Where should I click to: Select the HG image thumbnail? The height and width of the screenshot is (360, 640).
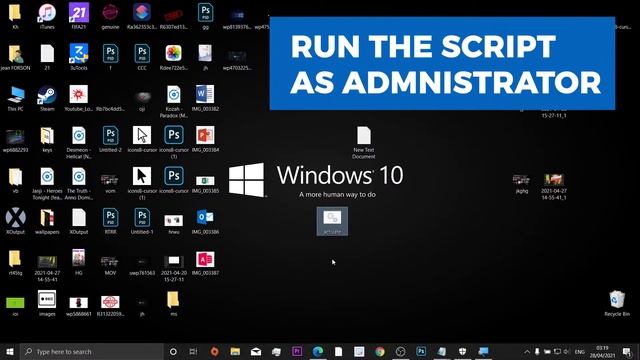tap(79, 262)
